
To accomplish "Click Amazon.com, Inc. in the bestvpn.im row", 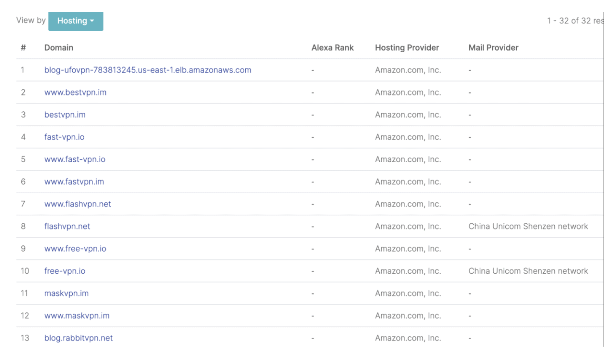I will pos(408,115).
